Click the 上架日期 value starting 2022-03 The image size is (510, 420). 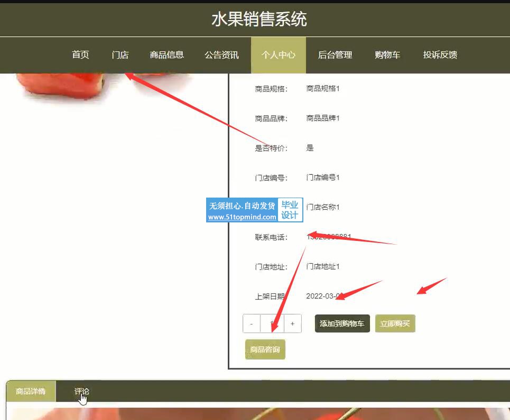pyautogui.click(x=324, y=296)
